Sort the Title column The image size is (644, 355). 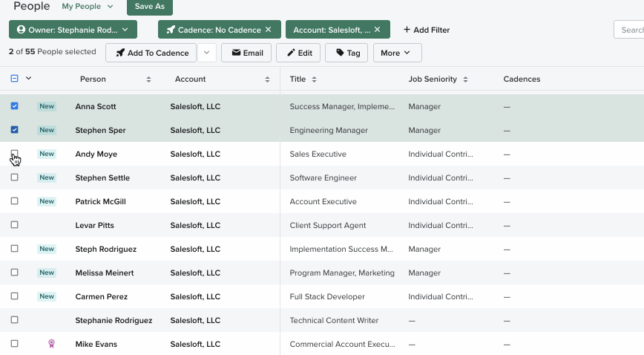(x=314, y=79)
